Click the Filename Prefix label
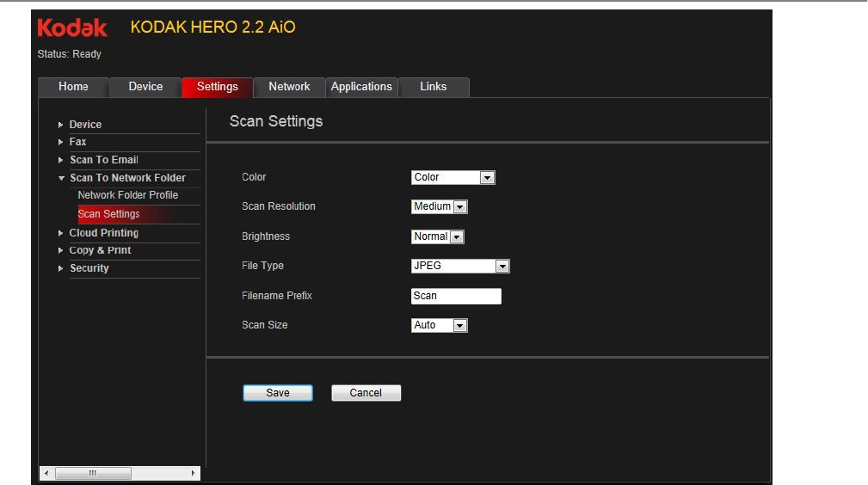The width and height of the screenshot is (868, 485). pyautogui.click(x=277, y=296)
